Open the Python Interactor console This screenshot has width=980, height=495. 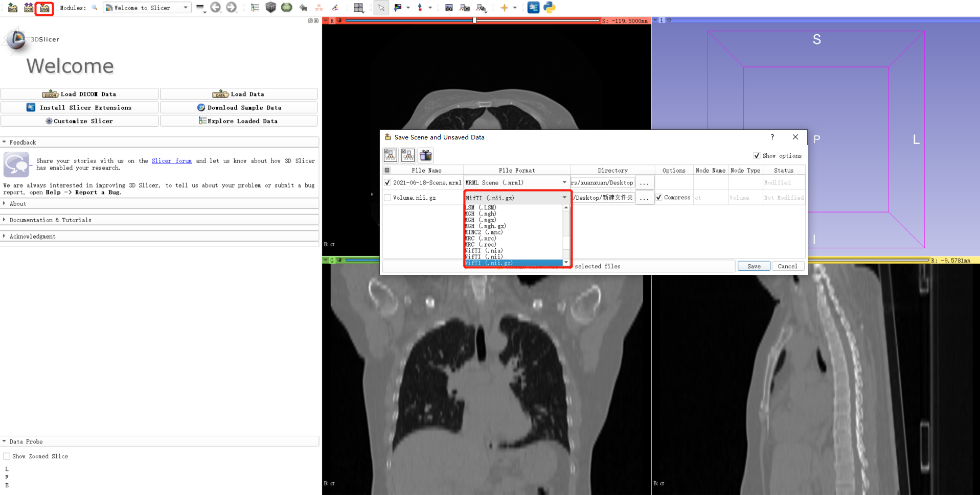point(549,8)
